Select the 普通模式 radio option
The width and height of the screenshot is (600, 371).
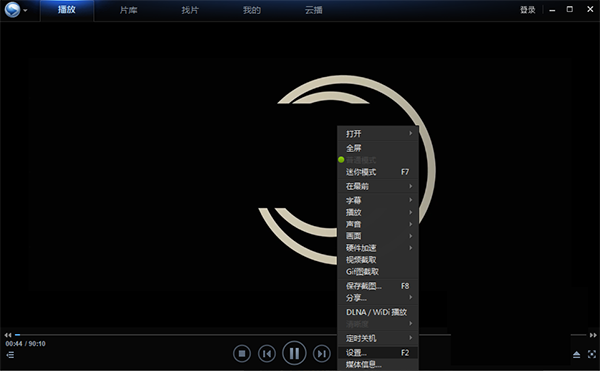pos(378,160)
